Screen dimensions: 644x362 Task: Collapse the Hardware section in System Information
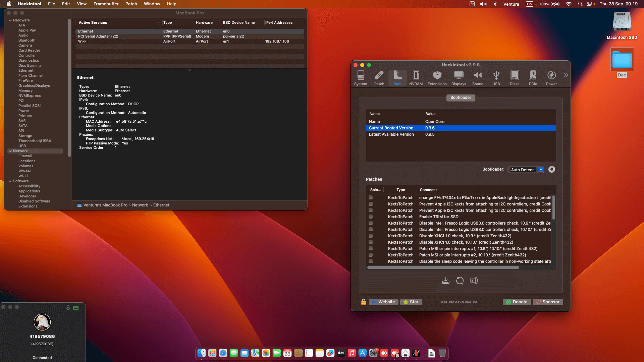click(10, 20)
